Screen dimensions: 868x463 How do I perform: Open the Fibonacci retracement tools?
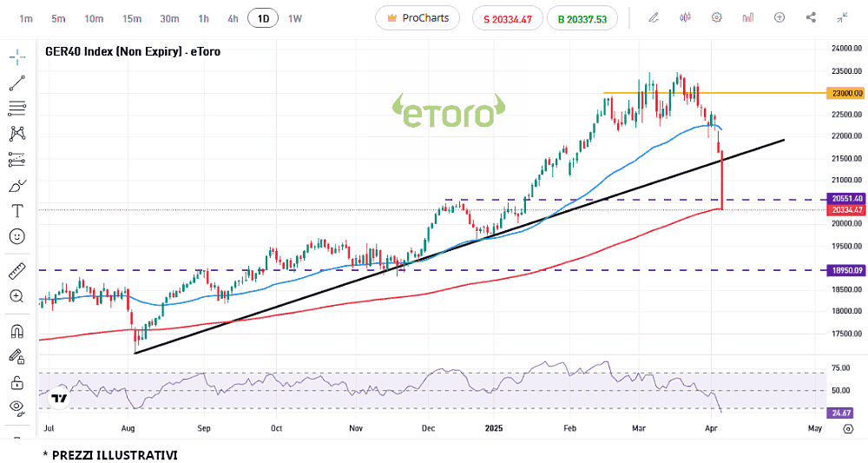click(x=17, y=108)
